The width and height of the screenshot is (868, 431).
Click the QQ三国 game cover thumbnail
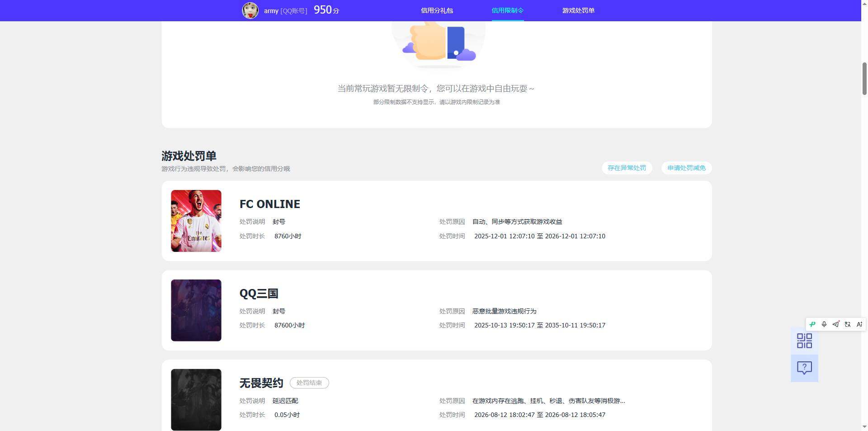pos(196,310)
